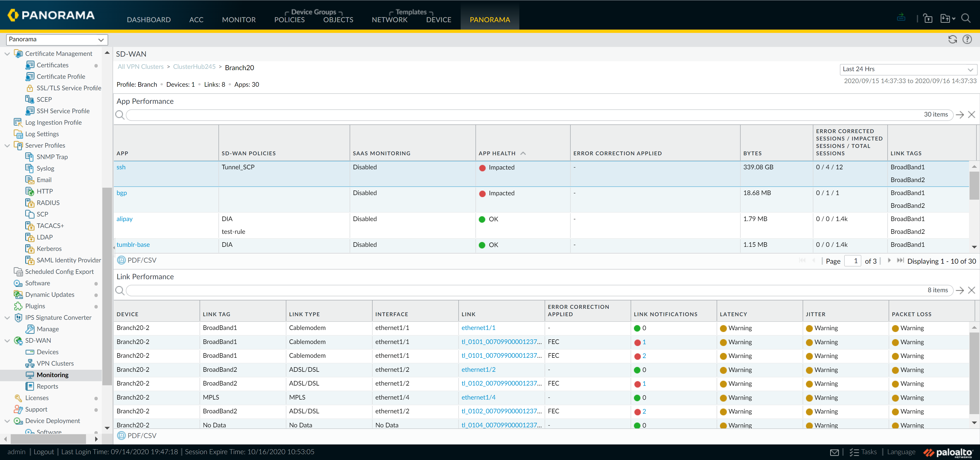The image size is (980, 460).
Task: Apply App Performance filter arrow icon
Action: (960, 115)
